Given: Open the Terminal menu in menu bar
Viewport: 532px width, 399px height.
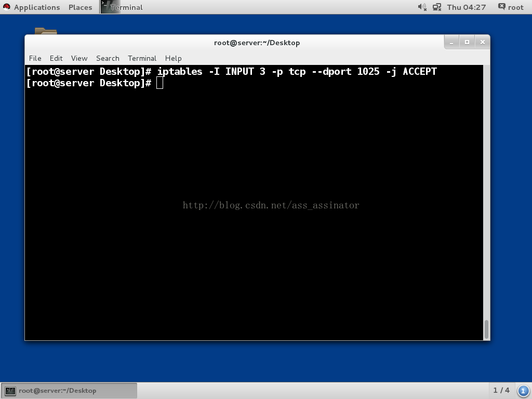Looking at the screenshot, I should (x=142, y=58).
